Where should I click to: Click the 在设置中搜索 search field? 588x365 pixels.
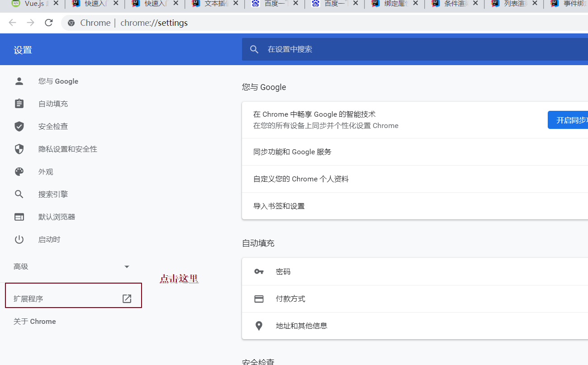[407, 49]
